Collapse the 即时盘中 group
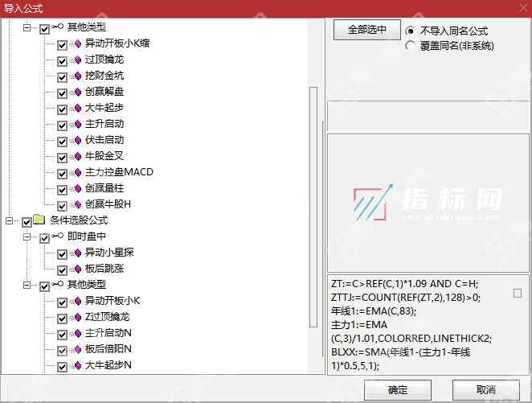Screen dimensions: 532x403 [x=27, y=237]
